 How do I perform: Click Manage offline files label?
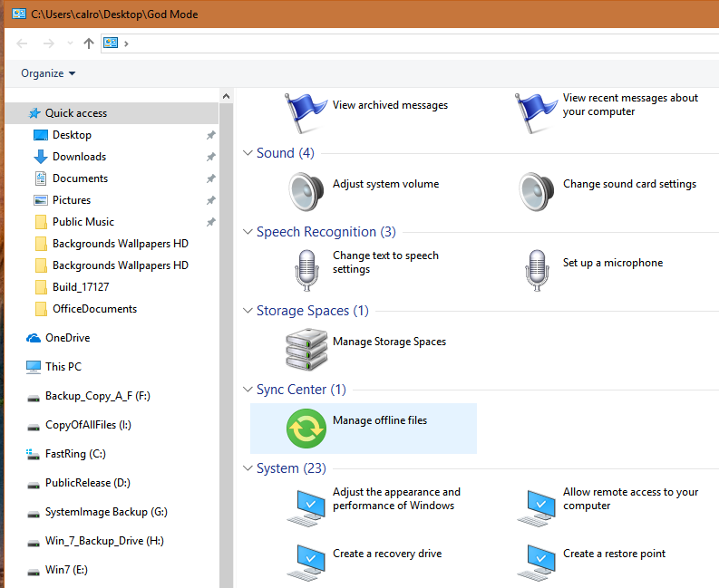click(x=380, y=420)
